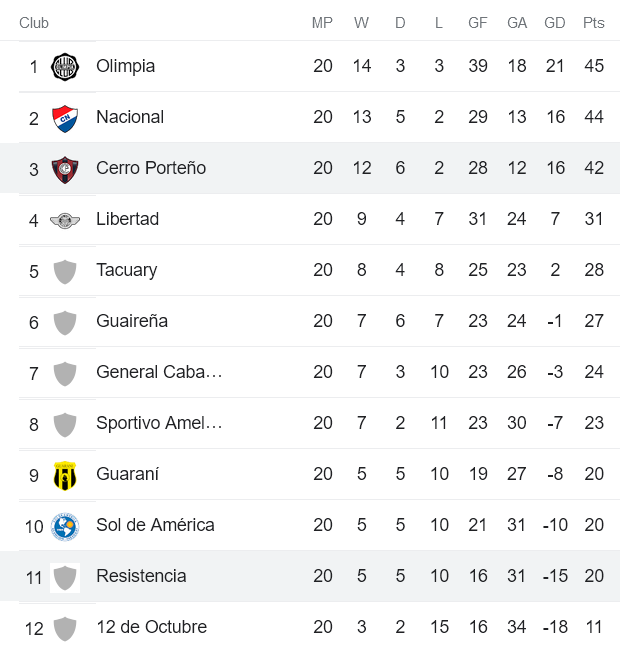Select the Guaireña team name
Screen dimensions: 620x657
[x=132, y=321]
